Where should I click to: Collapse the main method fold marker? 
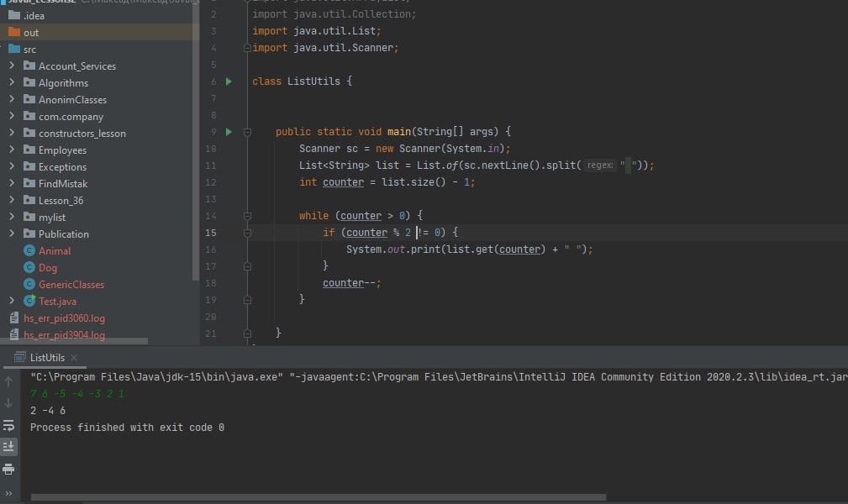tap(247, 132)
